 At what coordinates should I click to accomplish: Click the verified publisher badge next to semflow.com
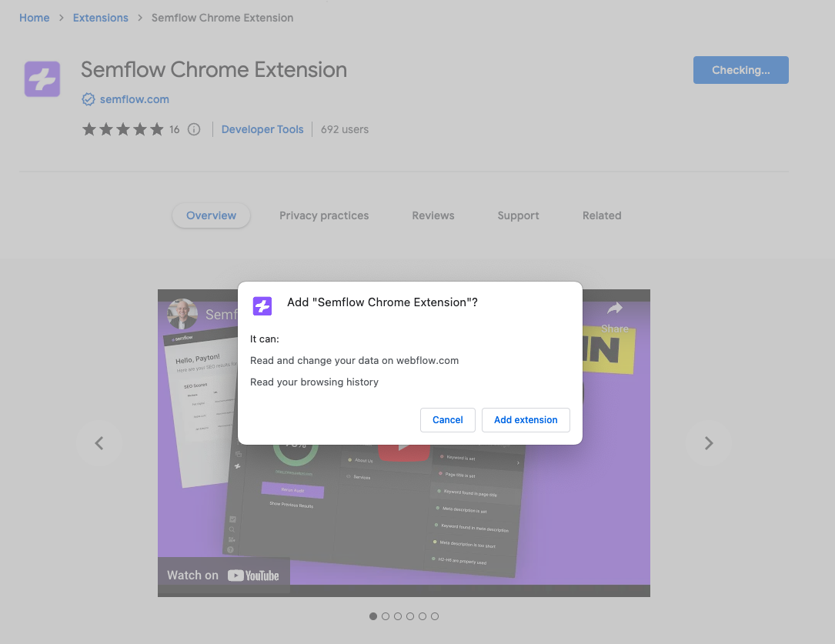tap(89, 99)
